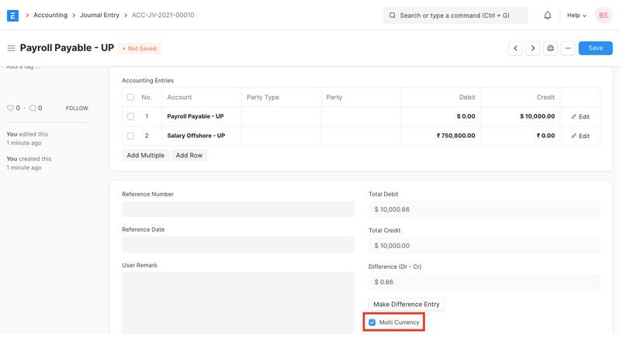Navigate to Accounting breadcrumb
Screen dimensions: 644x341
(x=50, y=15)
